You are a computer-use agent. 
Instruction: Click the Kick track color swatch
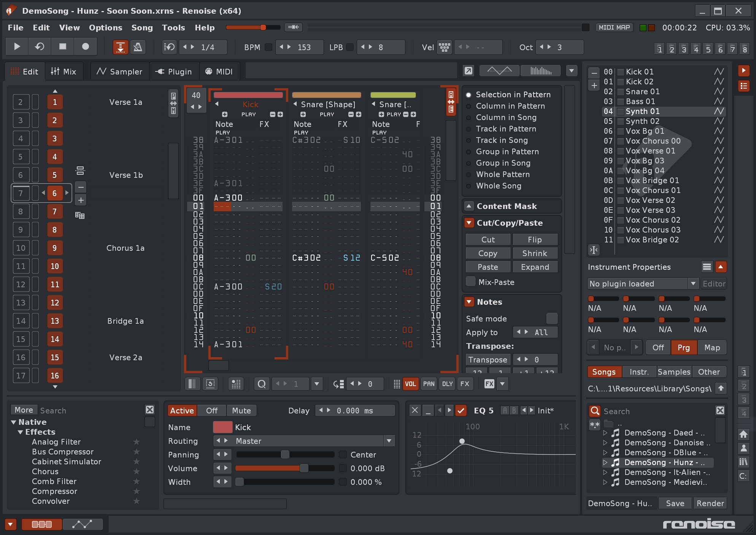coord(222,427)
